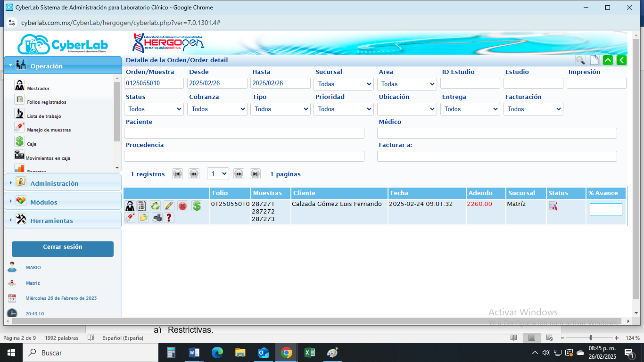Click the Impresión input field

pos(596,83)
